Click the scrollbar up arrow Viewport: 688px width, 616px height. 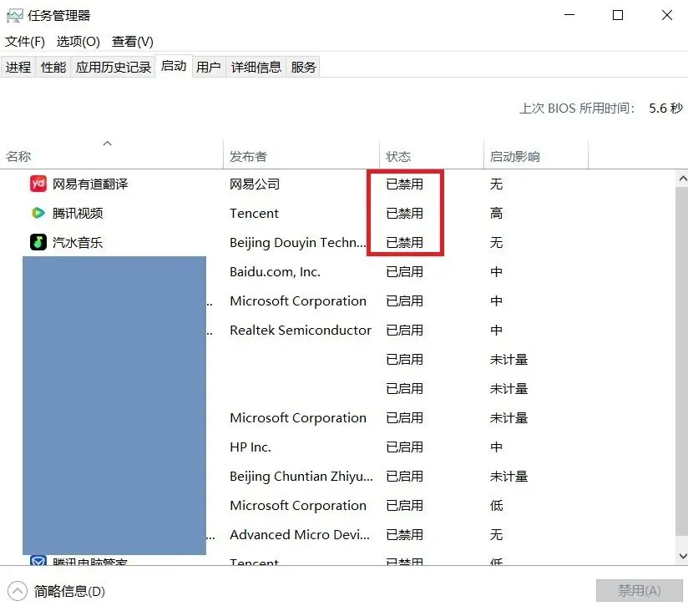click(682, 179)
